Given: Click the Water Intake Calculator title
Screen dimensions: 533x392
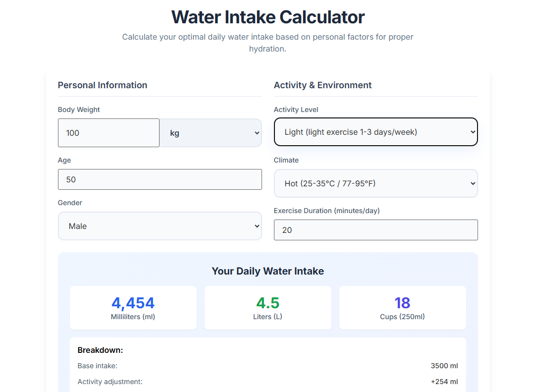Looking at the screenshot, I should (x=267, y=17).
